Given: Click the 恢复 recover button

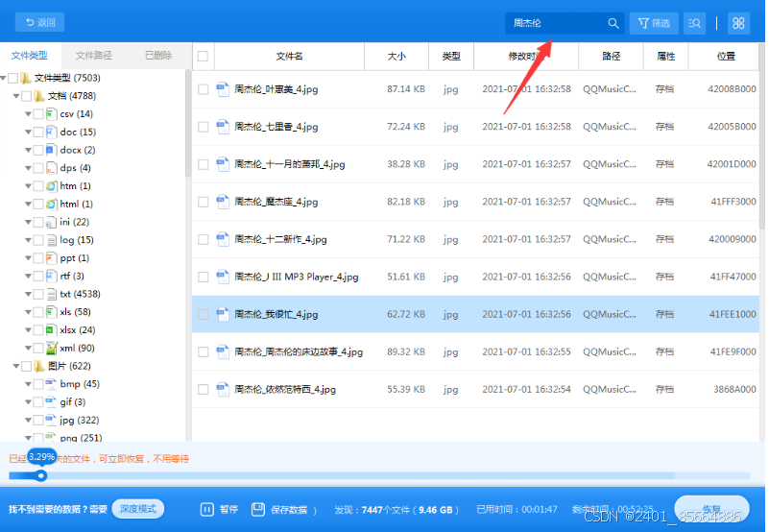Looking at the screenshot, I should [x=711, y=509].
